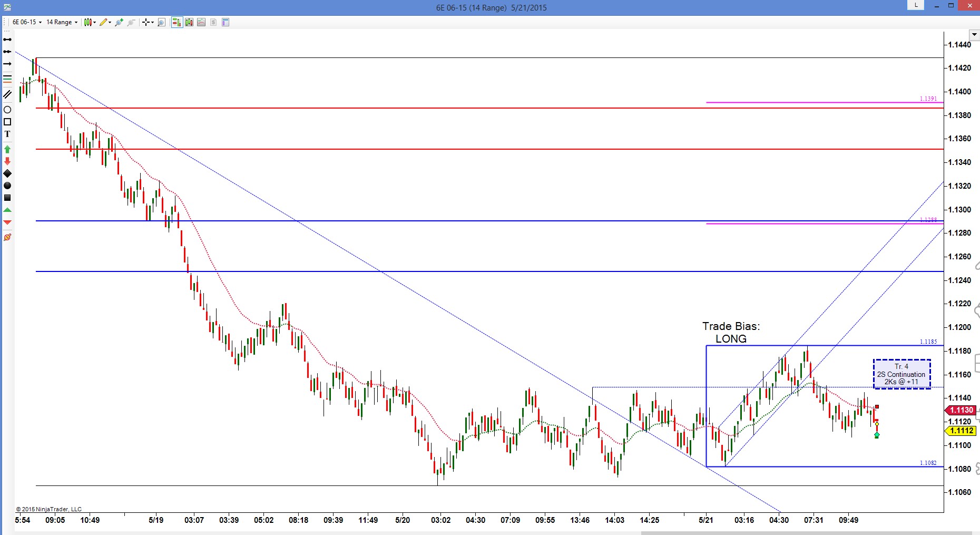980x535 pixels.
Task: Click the 5/21 date label on time axis
Action: pyautogui.click(x=706, y=520)
